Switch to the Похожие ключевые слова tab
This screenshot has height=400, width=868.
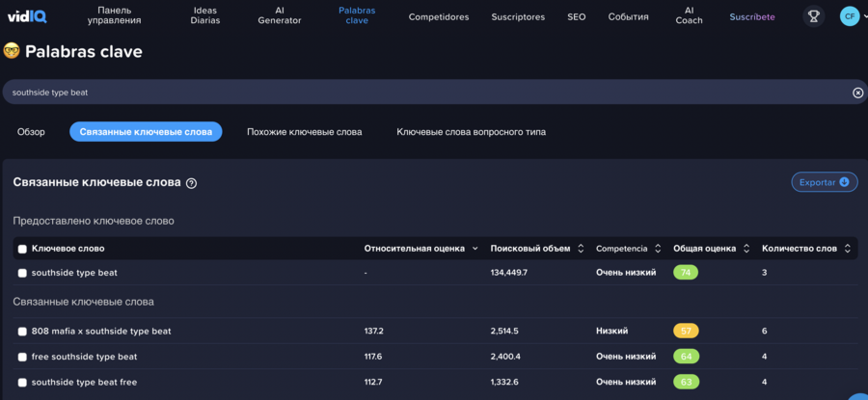click(304, 132)
